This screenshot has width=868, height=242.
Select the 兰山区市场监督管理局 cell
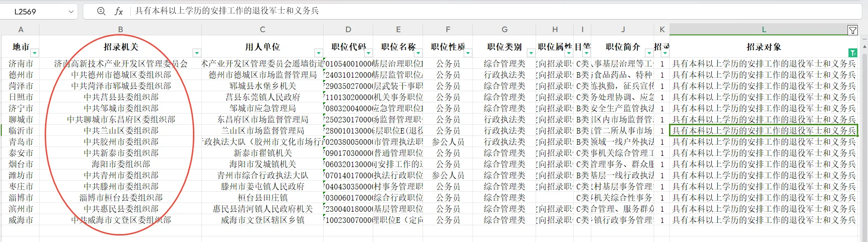pyautogui.click(x=262, y=131)
